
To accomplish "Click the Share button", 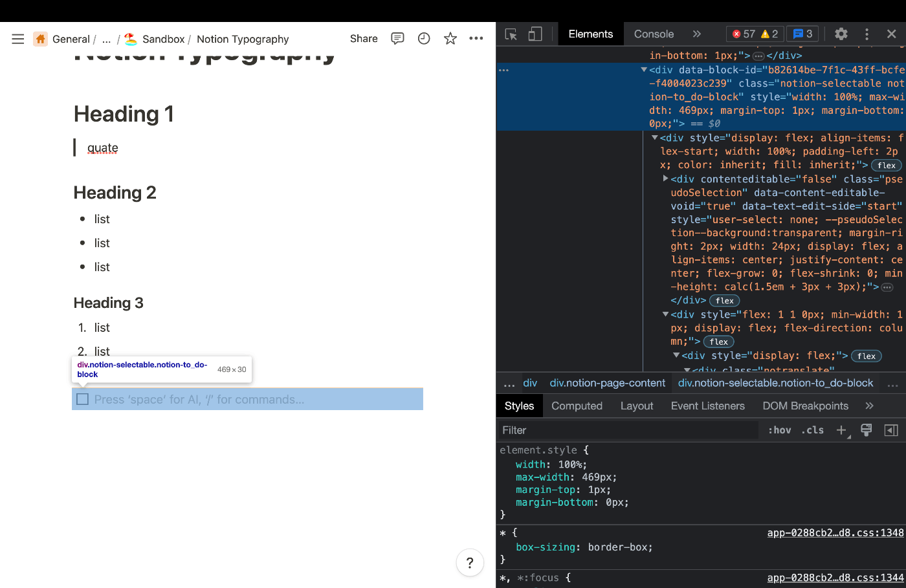I will coord(364,38).
